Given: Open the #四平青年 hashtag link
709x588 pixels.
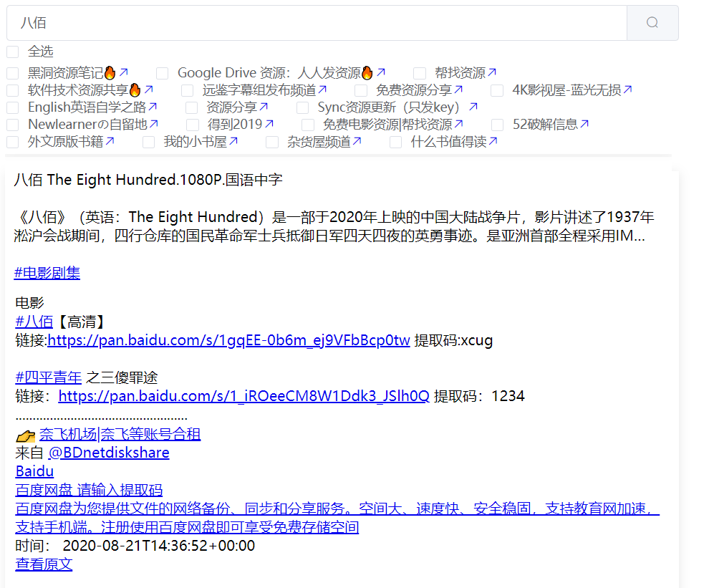Looking at the screenshot, I should click(49, 377).
